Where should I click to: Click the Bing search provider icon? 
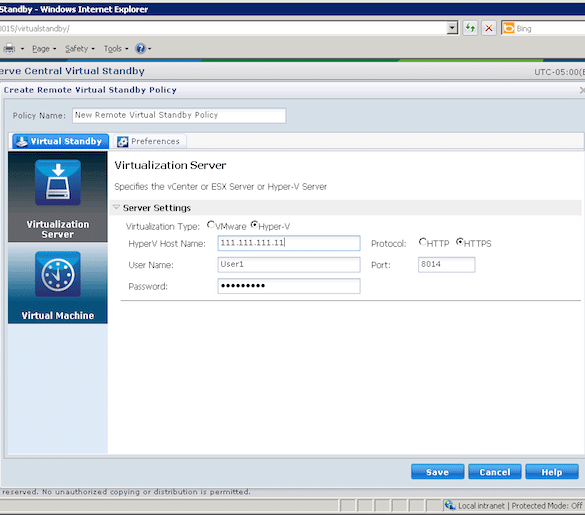tap(508, 28)
